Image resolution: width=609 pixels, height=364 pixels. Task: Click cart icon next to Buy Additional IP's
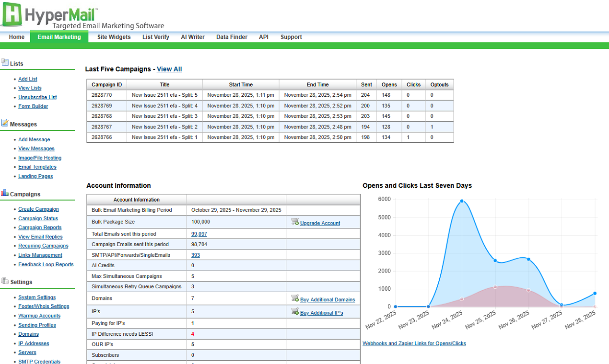point(295,312)
